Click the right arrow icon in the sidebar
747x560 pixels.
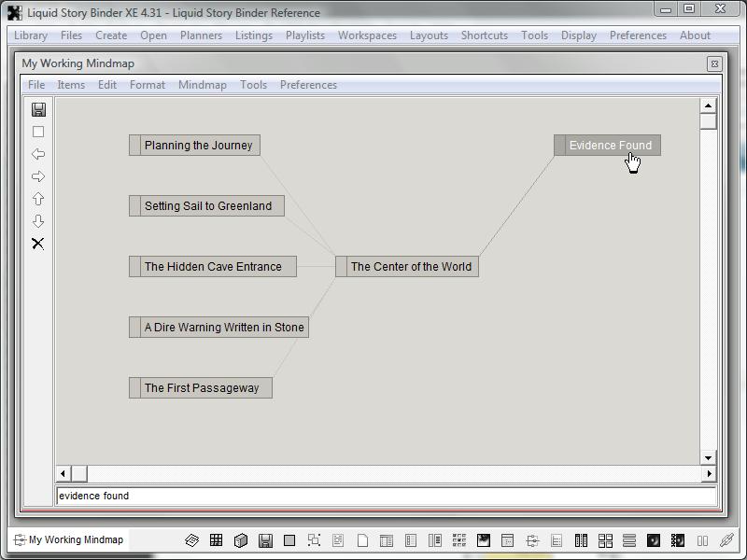tap(38, 176)
